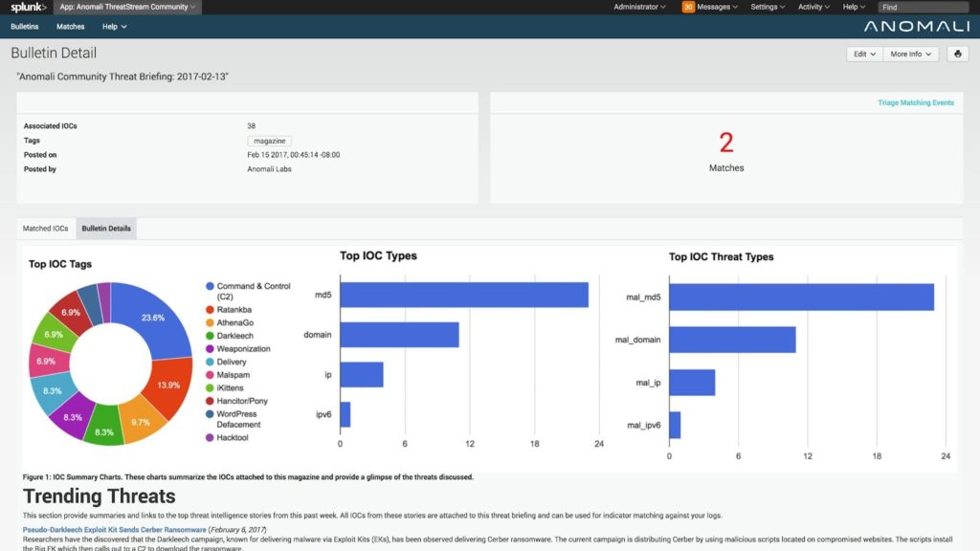Open the Settings dropdown
This screenshot has width=980, height=551.
[768, 7]
